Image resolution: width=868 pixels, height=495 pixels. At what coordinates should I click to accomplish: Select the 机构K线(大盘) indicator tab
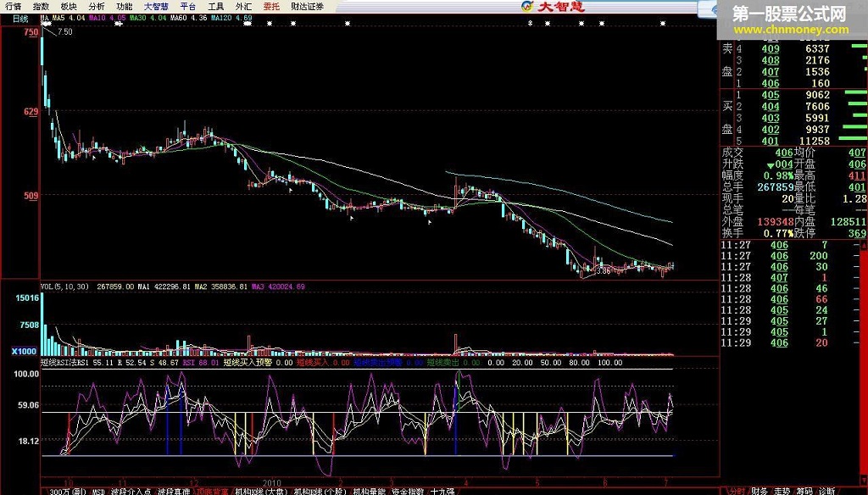(261, 491)
